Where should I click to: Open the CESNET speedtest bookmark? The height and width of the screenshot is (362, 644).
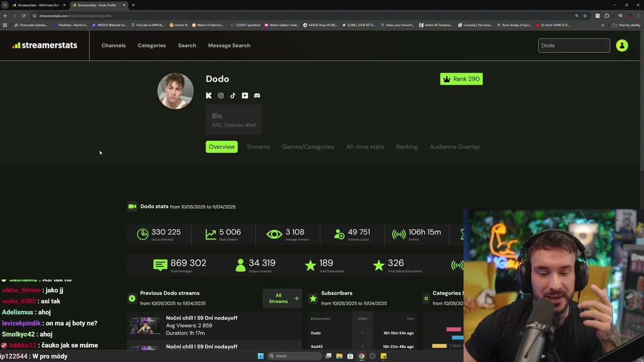[x=246, y=25]
